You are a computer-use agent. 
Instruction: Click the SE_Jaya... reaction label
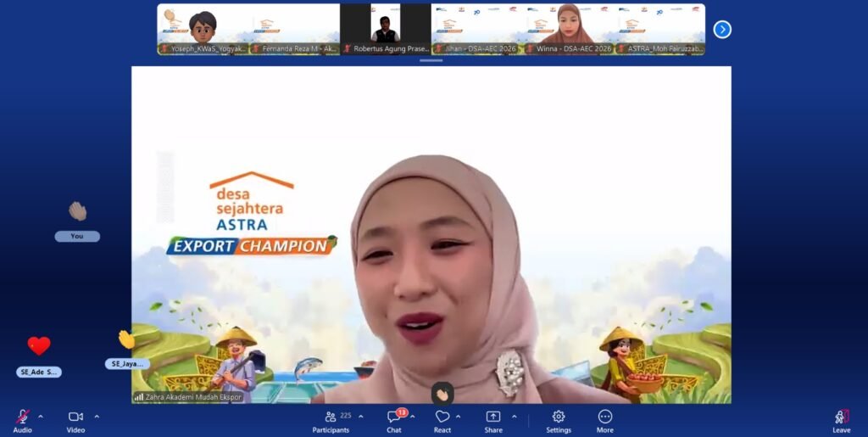(127, 364)
